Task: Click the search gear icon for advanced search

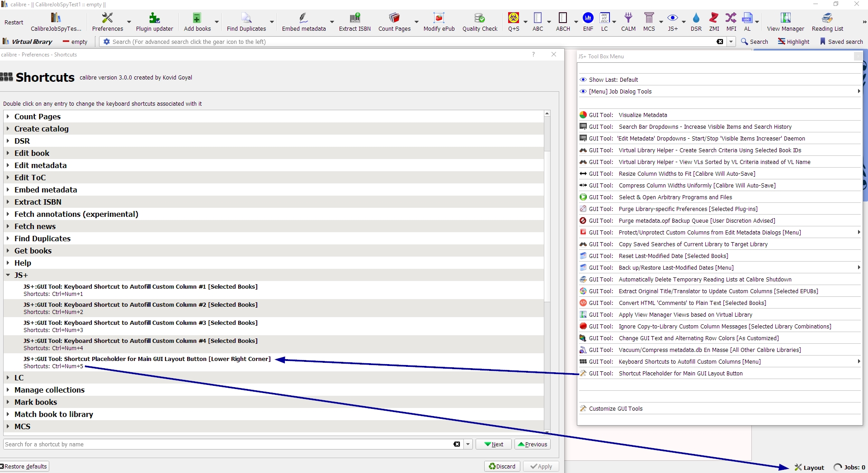Action: pyautogui.click(x=107, y=42)
